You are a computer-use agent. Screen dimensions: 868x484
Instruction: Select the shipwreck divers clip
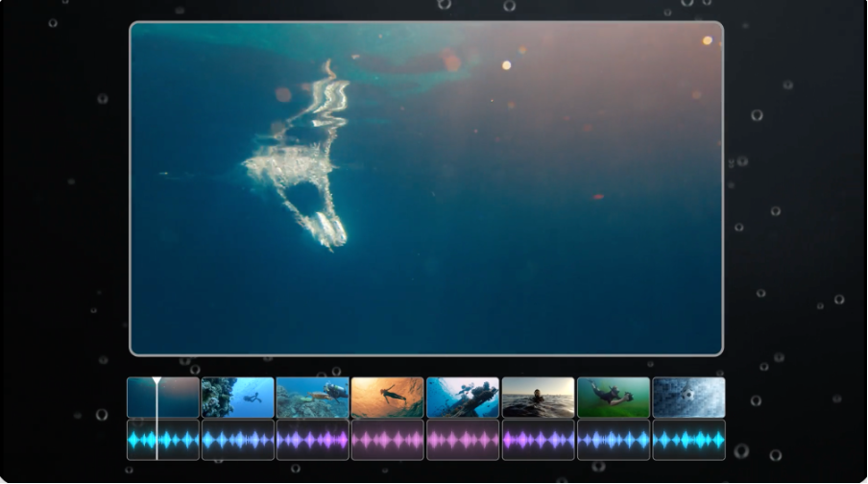(x=463, y=397)
